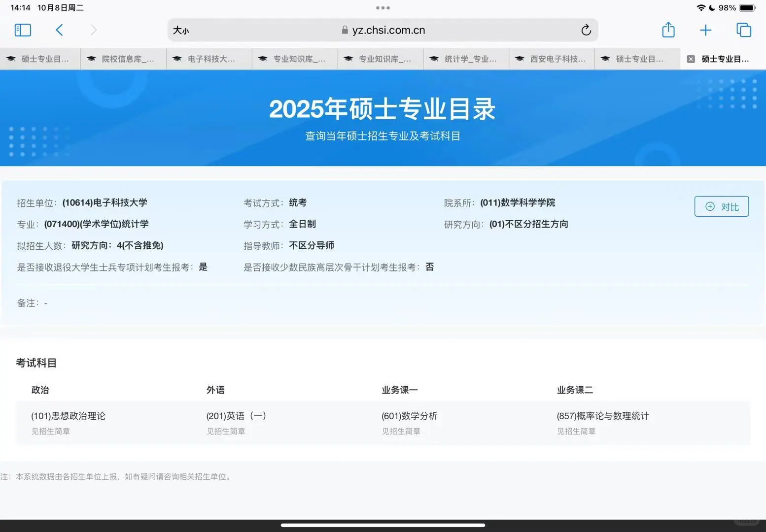Open the 专业知识库 tab
Viewport: 766px width, 532px height.
pos(294,59)
